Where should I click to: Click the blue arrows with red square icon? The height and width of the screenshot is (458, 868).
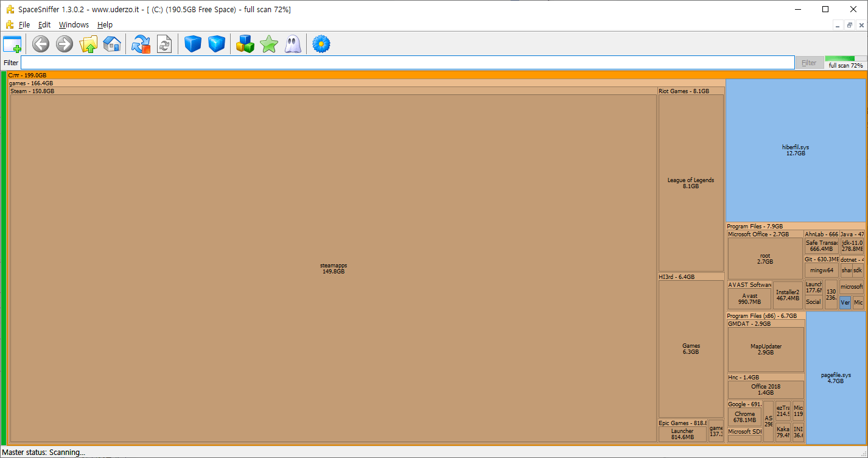click(141, 44)
